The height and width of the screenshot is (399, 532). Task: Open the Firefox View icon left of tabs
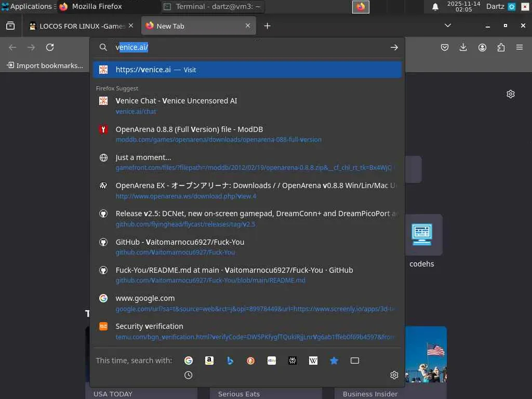10,26
